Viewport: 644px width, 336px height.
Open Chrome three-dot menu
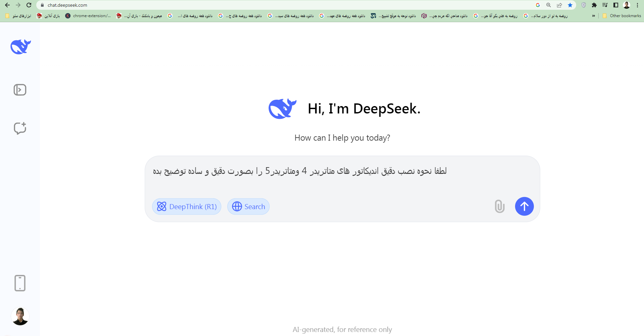click(x=637, y=5)
